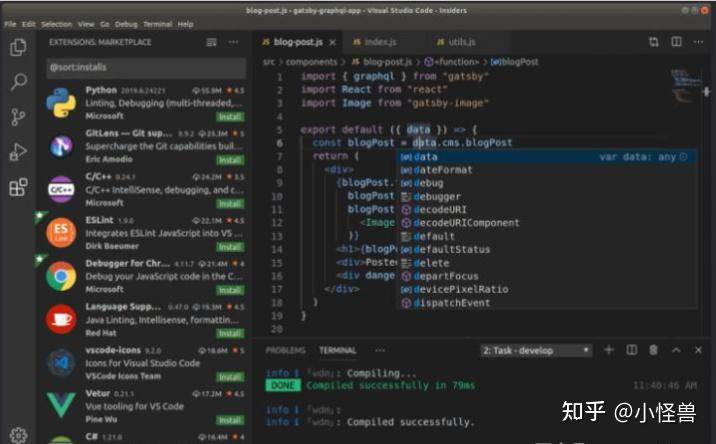
Task: Open the Terminal menu
Action: tap(158, 24)
